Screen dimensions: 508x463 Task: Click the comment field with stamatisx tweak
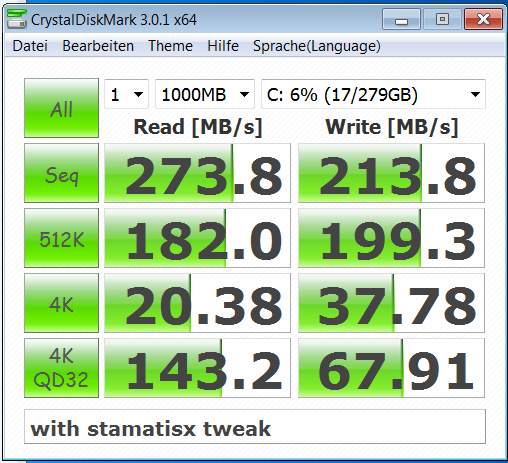[255, 427]
